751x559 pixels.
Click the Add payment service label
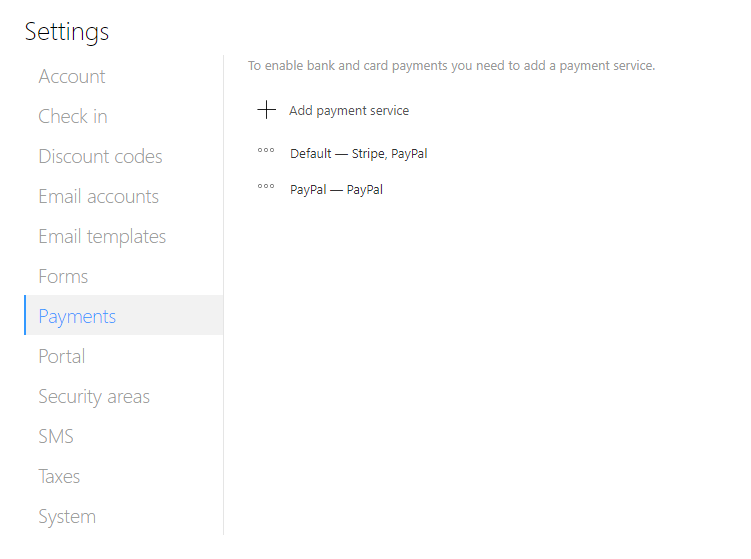tap(349, 111)
